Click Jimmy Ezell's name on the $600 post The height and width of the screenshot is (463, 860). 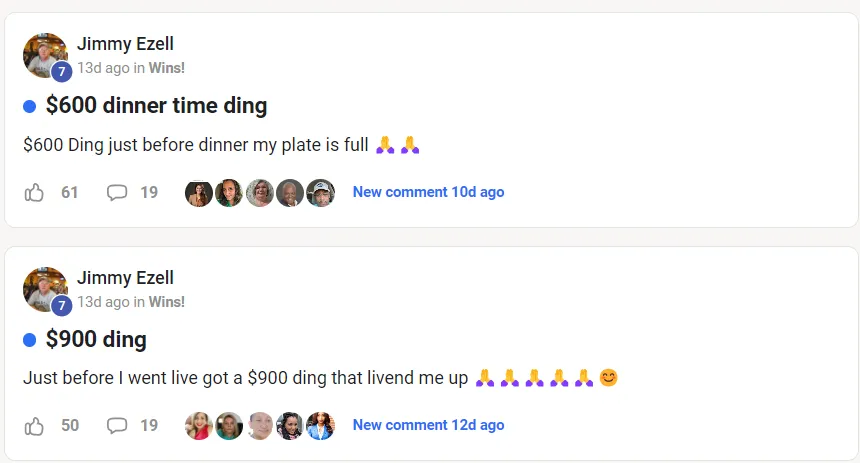(125, 44)
